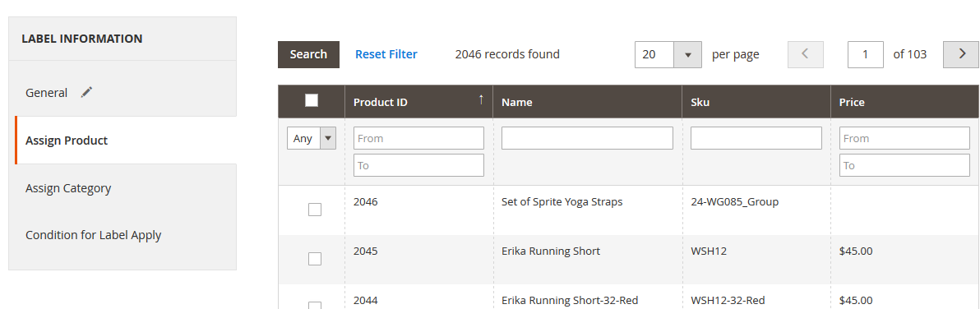Go to the next page of records
The height and width of the screenshot is (309, 980).
point(961,54)
